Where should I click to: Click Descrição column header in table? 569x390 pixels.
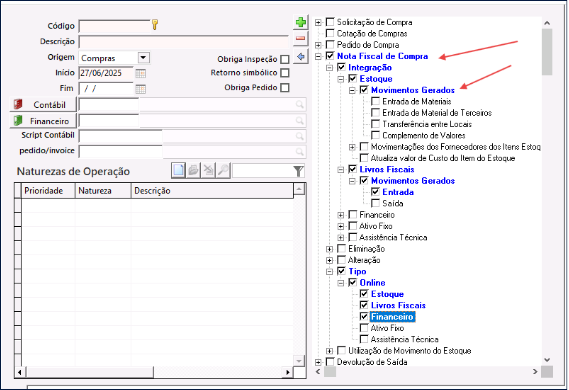(x=212, y=190)
